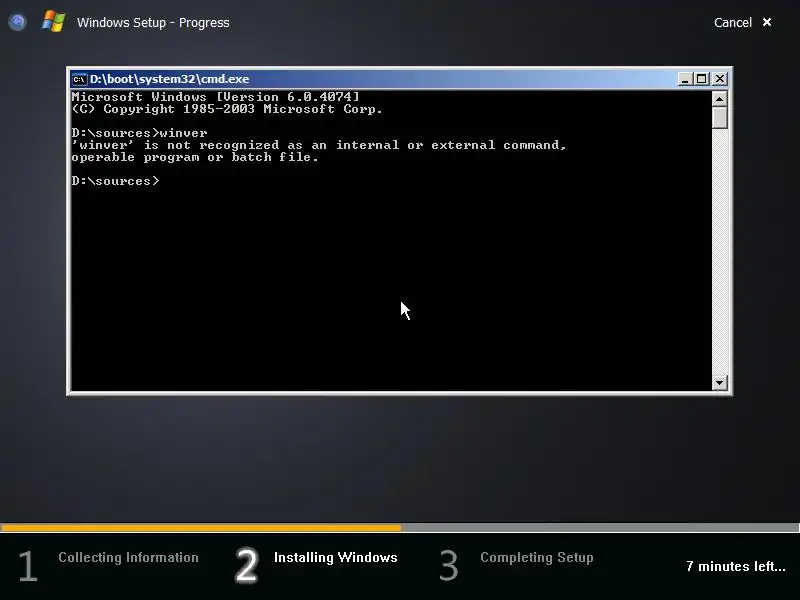Image resolution: width=800 pixels, height=600 pixels.
Task: Click the Installing Windows step label
Action: (x=335, y=557)
